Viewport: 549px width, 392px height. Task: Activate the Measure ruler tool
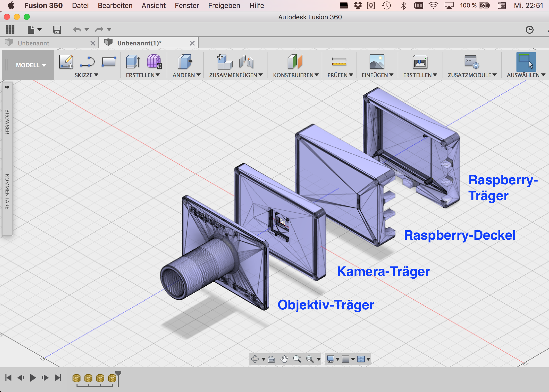pos(339,62)
